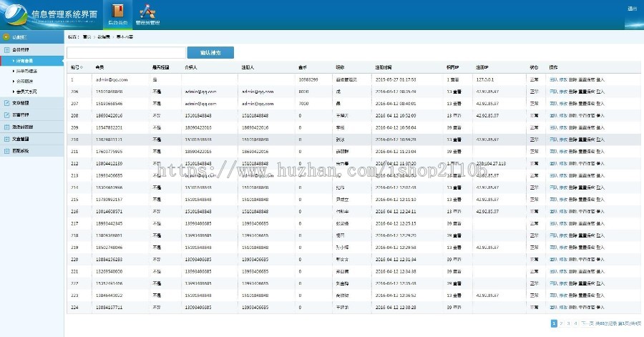
Task: Expand the 奖金管理 sidebar section
Action: click(32, 139)
